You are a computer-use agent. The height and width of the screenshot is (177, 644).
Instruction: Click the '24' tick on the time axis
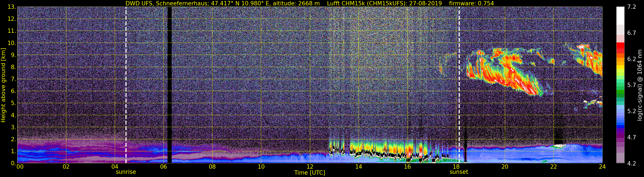click(x=602, y=167)
